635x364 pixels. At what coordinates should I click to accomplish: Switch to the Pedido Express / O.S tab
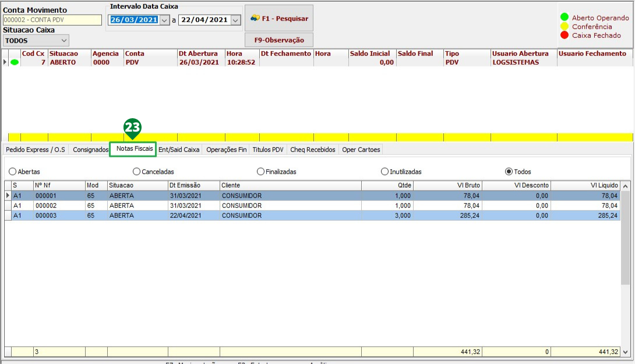click(36, 150)
